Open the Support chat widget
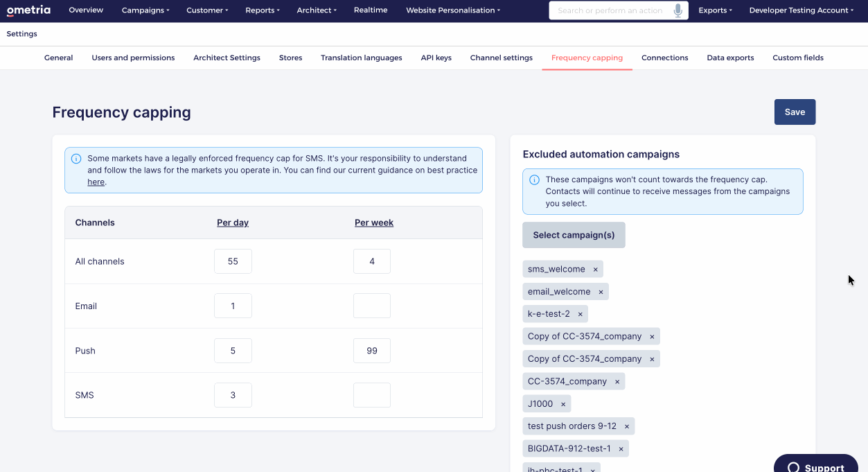This screenshot has height=472, width=868. [x=816, y=463]
